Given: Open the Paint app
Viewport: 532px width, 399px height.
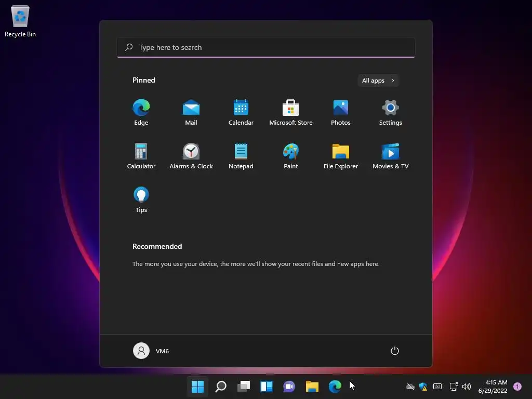Looking at the screenshot, I should tap(291, 156).
